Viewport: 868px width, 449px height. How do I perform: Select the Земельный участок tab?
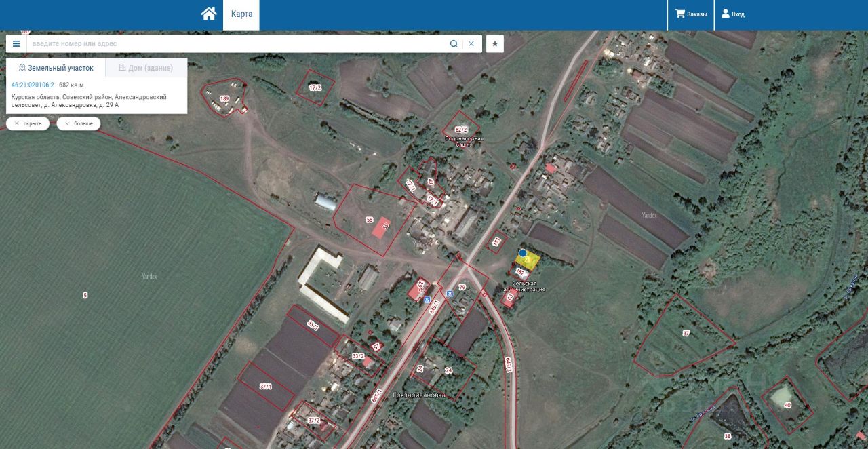coord(56,68)
